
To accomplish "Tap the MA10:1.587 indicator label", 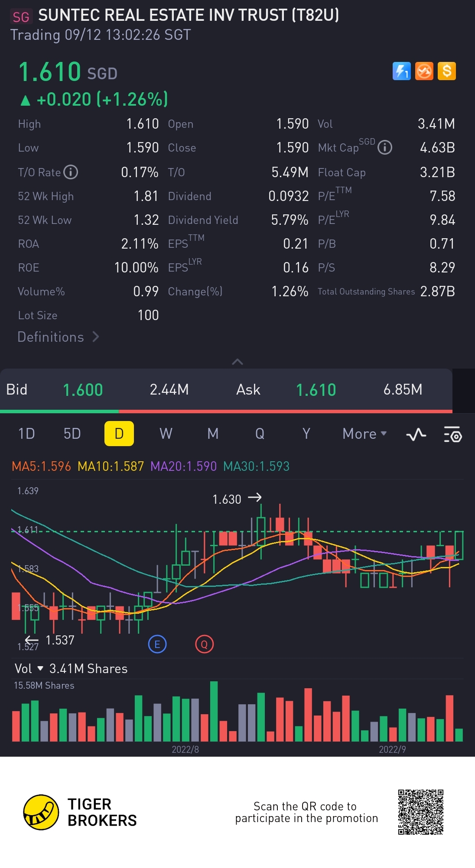I will coord(111,466).
